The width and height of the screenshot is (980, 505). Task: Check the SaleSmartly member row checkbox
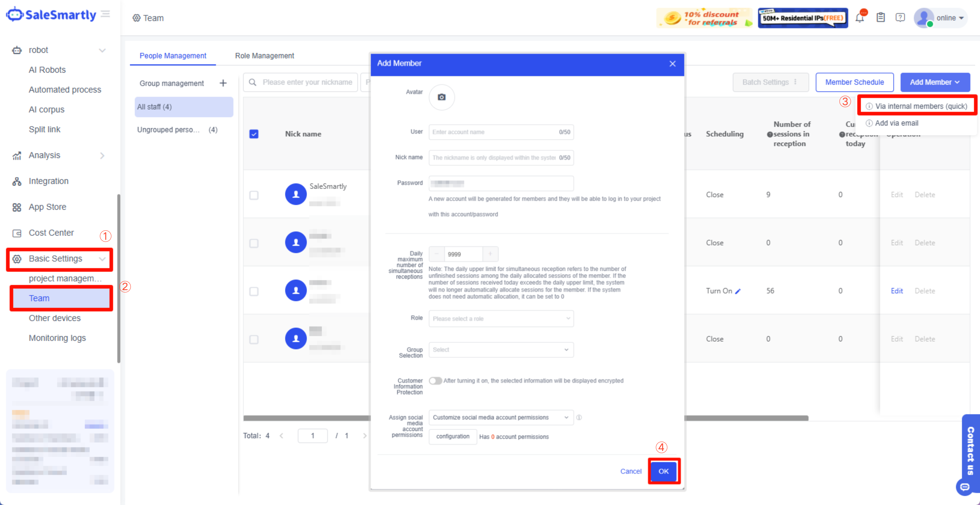[x=254, y=195]
